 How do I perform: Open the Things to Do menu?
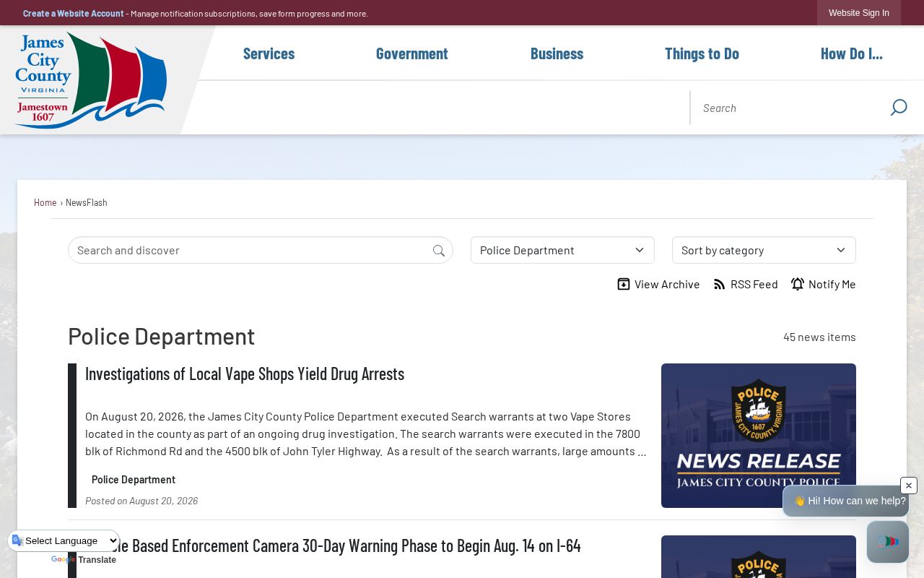pos(702,53)
